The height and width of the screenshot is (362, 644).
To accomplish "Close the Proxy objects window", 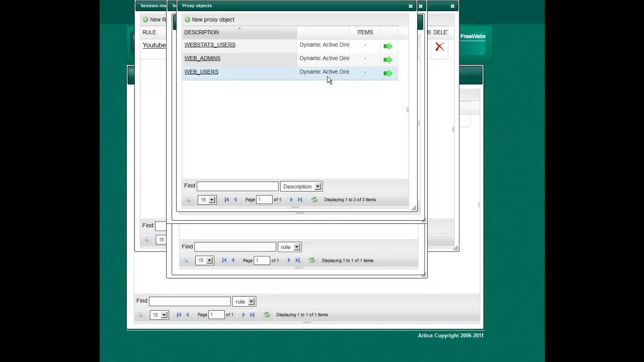I will [x=411, y=6].
